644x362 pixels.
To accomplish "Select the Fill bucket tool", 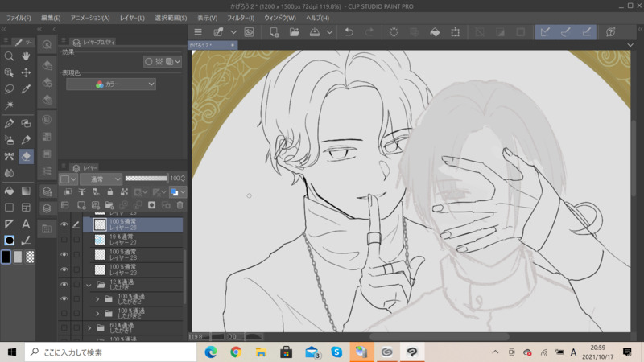I will click(x=9, y=191).
